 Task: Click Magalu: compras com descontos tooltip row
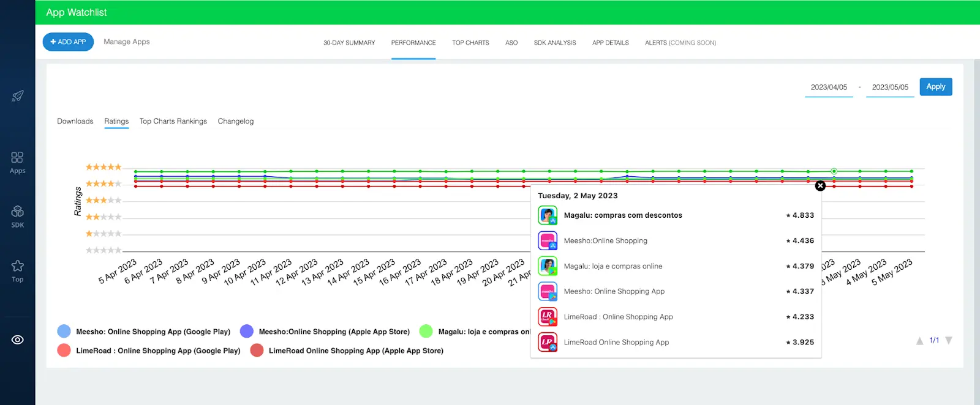point(676,215)
